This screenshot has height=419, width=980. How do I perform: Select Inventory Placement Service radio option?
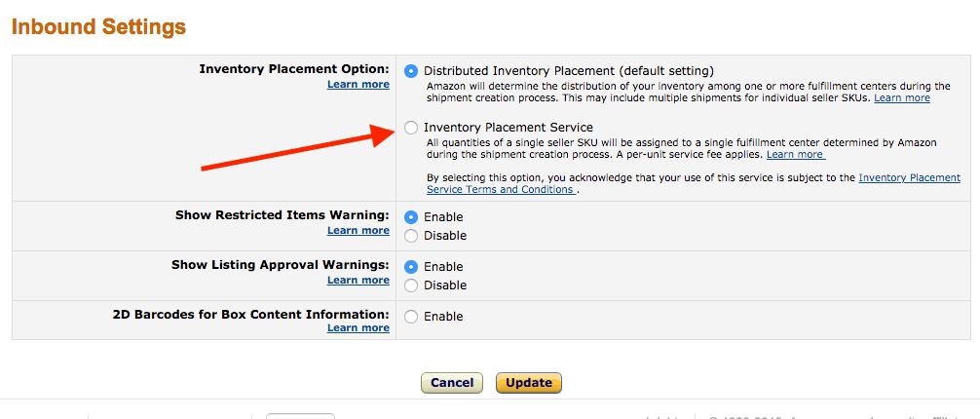[411, 128]
